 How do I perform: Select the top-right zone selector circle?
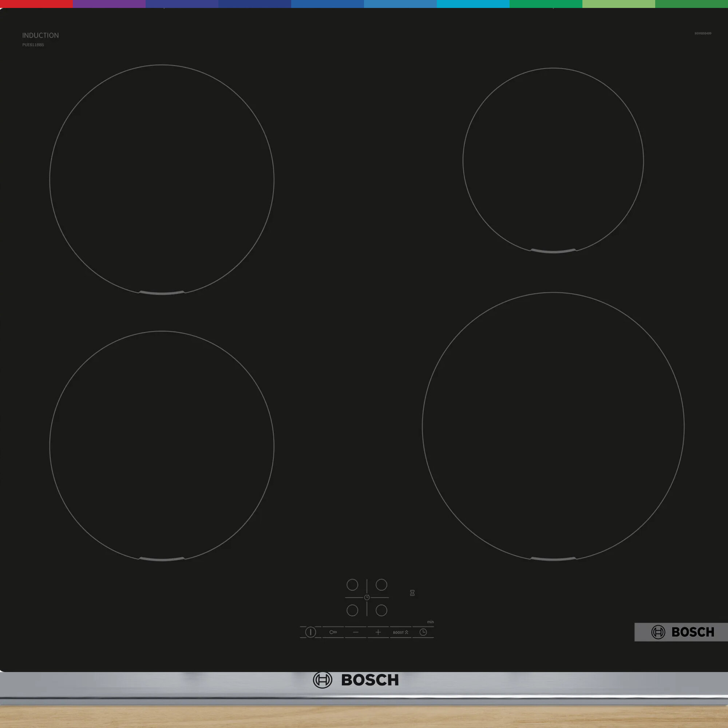[x=381, y=585]
